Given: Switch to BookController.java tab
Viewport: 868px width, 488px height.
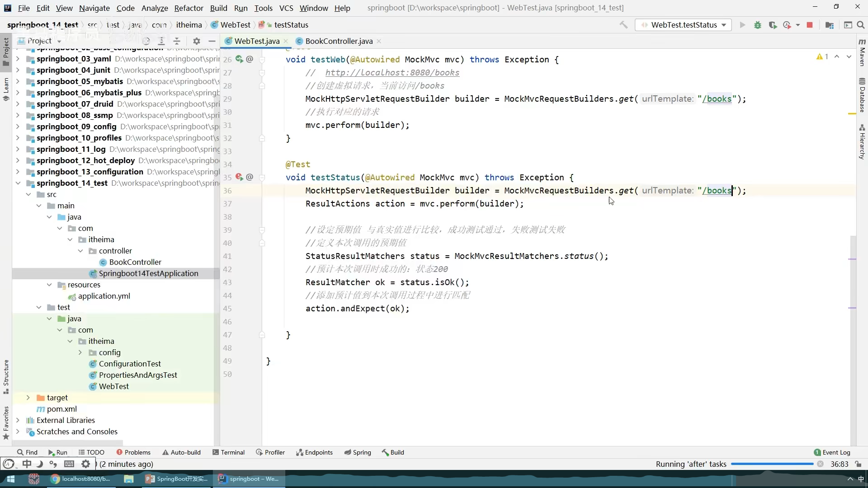Looking at the screenshot, I should 339,41.
